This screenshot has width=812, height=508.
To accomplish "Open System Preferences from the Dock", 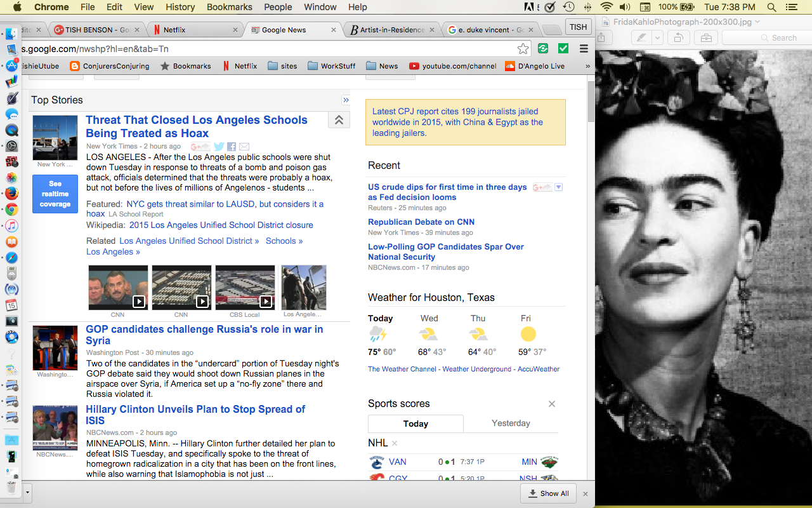I will coord(11,146).
